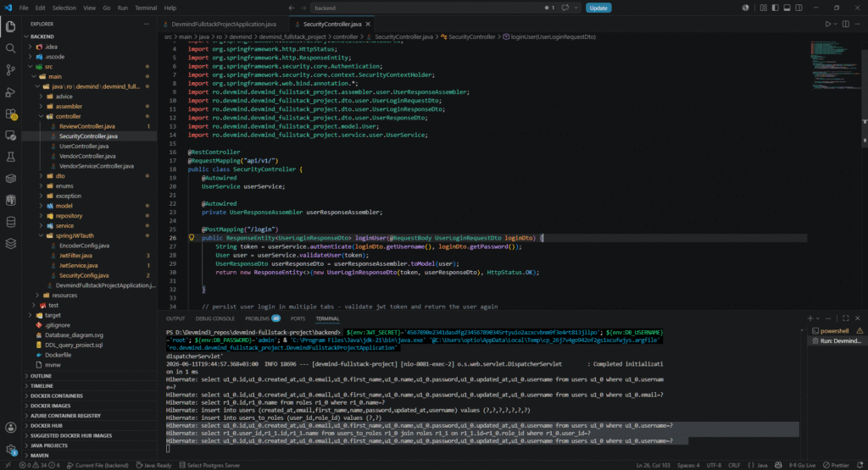Click the UTF-8 encoding status item
868x470 pixels.
714,465
